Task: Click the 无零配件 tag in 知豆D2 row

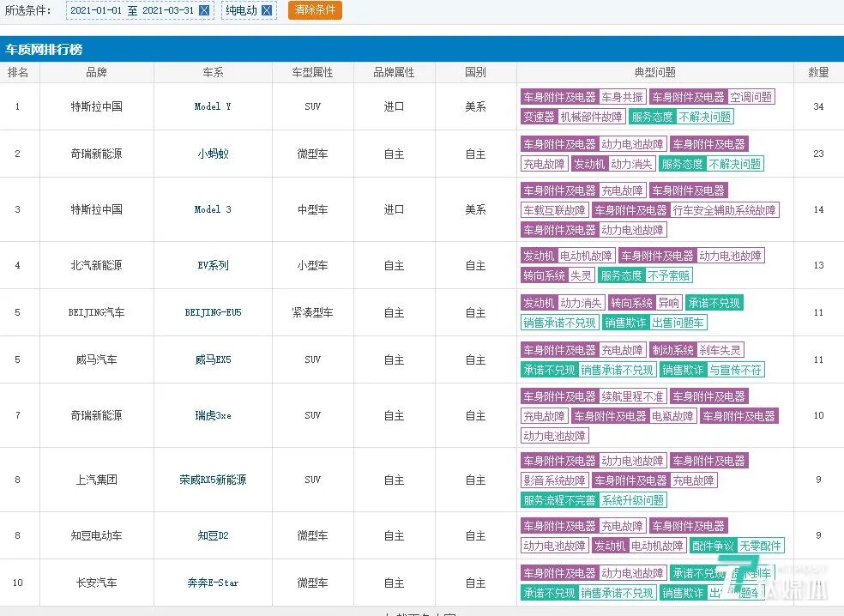Action: (760, 546)
